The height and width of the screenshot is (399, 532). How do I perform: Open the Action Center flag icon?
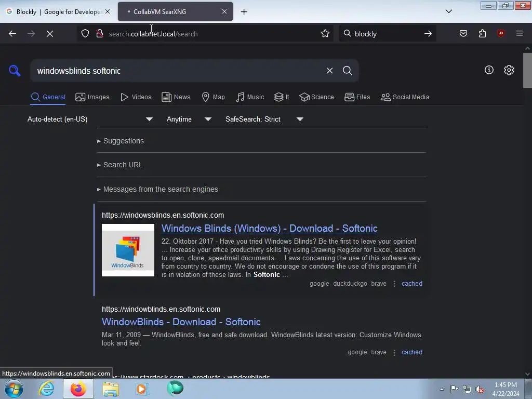[x=454, y=389]
